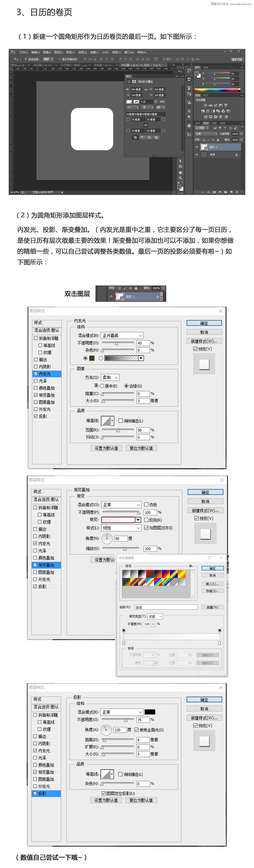
Task: Toggle the corner radius link icon
Action: coord(145,125)
